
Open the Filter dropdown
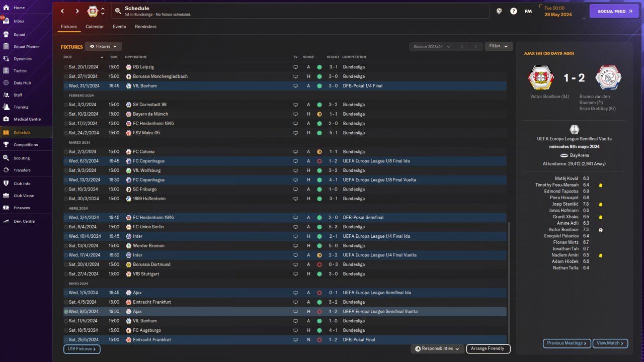pyautogui.click(x=499, y=46)
